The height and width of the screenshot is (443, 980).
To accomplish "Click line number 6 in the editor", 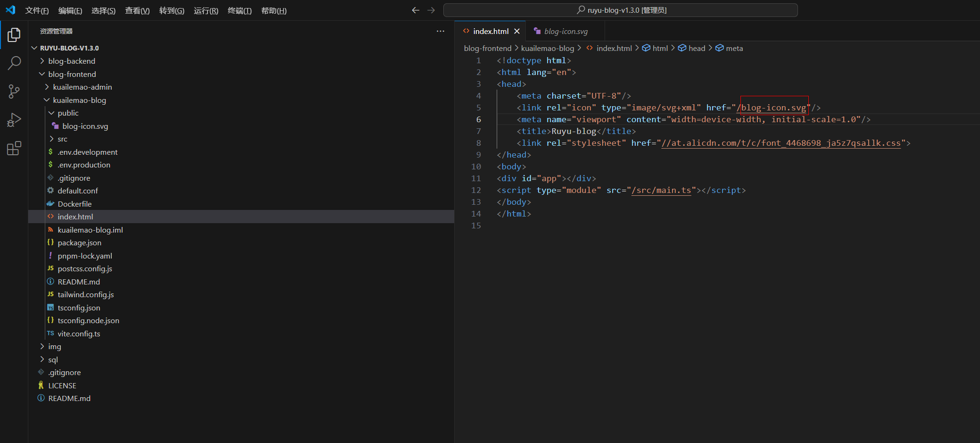I will click(x=479, y=119).
